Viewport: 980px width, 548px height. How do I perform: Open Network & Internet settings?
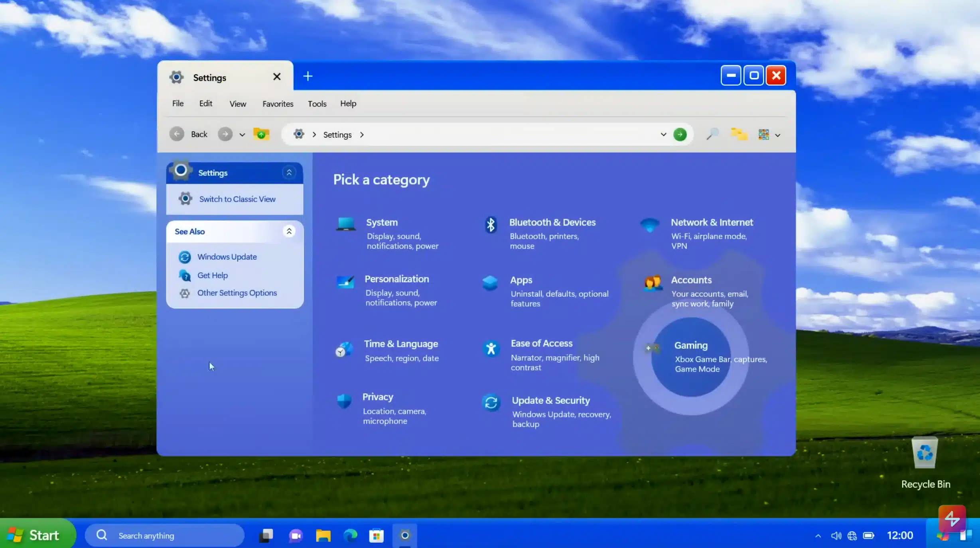coord(712,232)
